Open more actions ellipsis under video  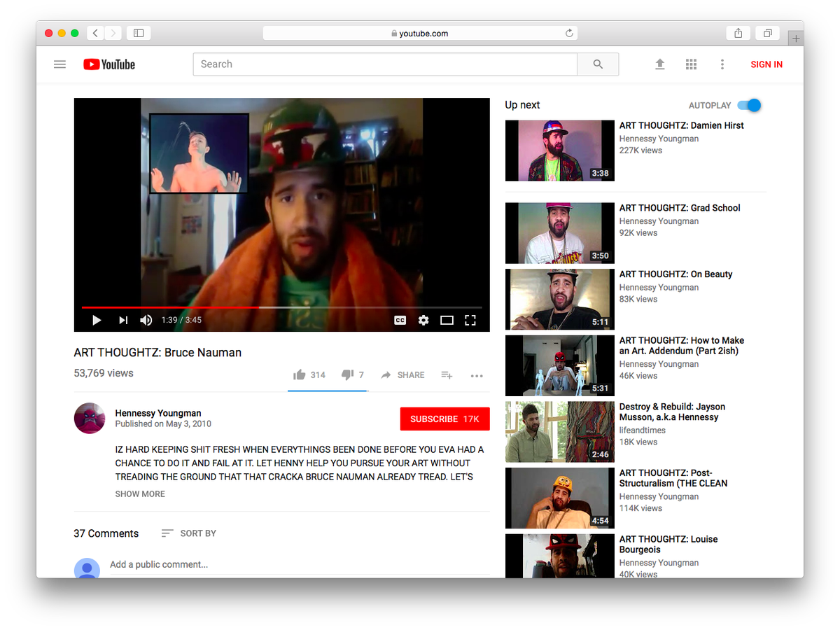477,376
